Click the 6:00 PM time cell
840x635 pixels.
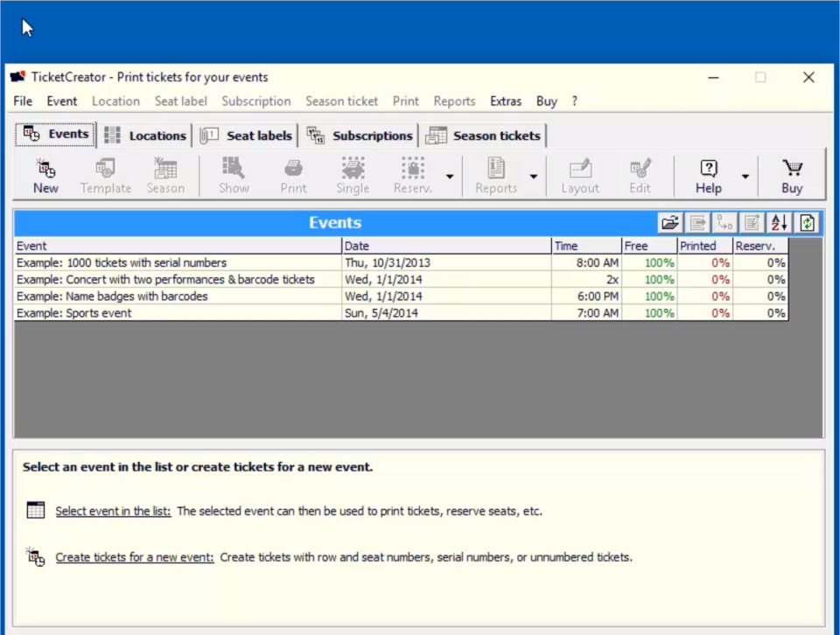click(586, 297)
